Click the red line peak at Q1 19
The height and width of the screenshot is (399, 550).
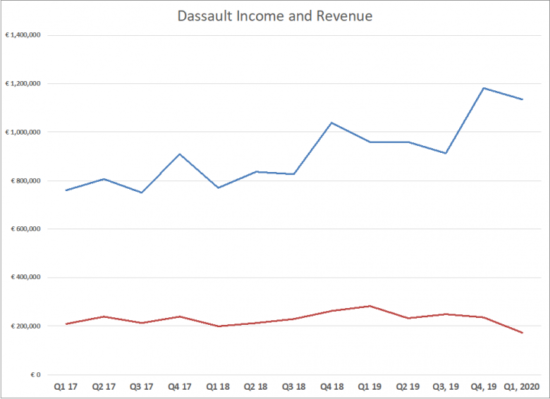coord(370,306)
